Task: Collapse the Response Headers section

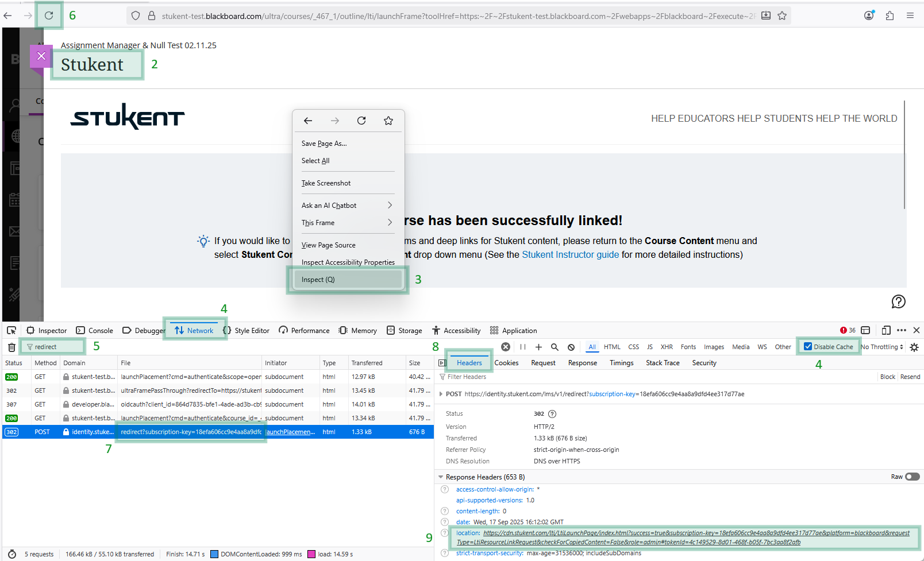Action: 441,477
